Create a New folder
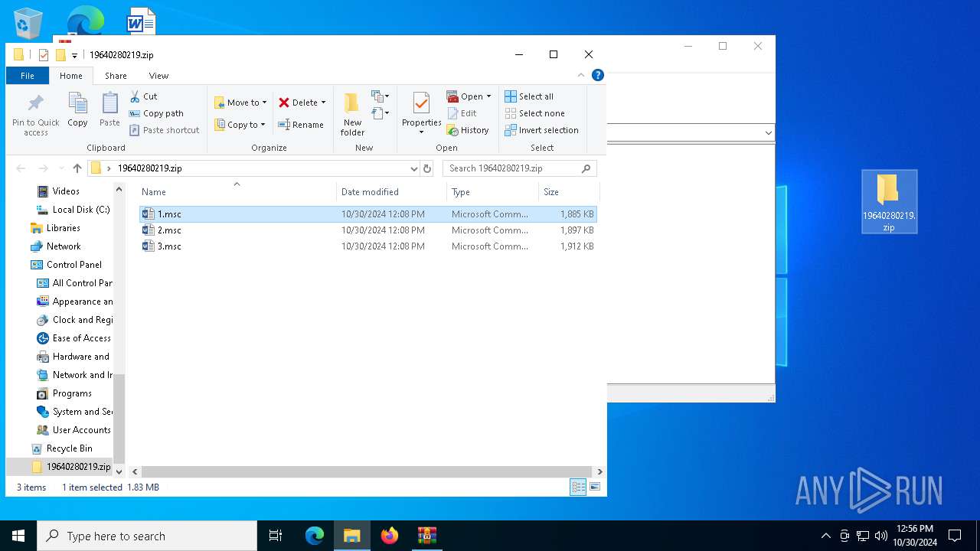Screen dimensions: 980x551 point(352,114)
